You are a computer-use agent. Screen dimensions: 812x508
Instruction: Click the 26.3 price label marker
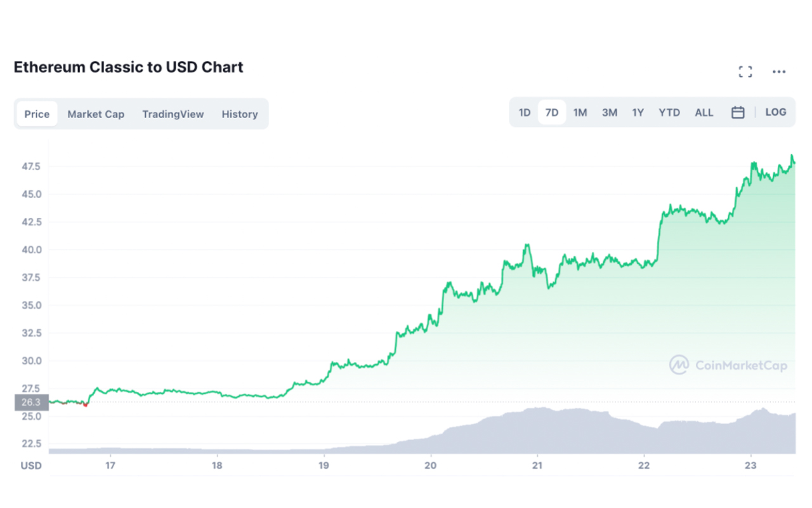click(31, 402)
